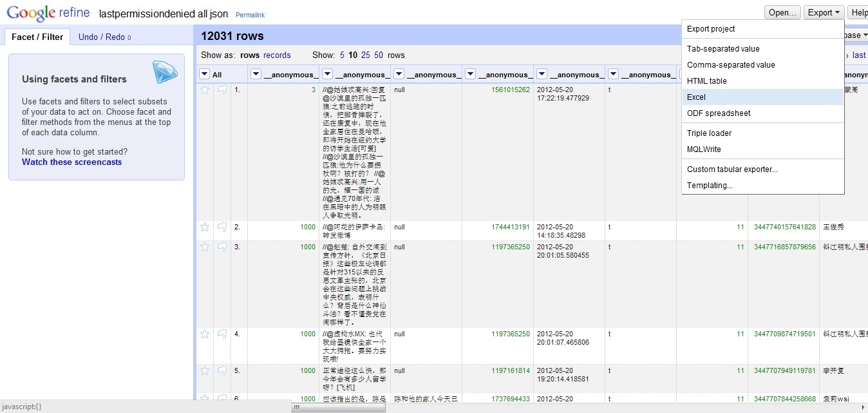
Task: Open dropdown of the column with null values
Action: [x=399, y=74]
